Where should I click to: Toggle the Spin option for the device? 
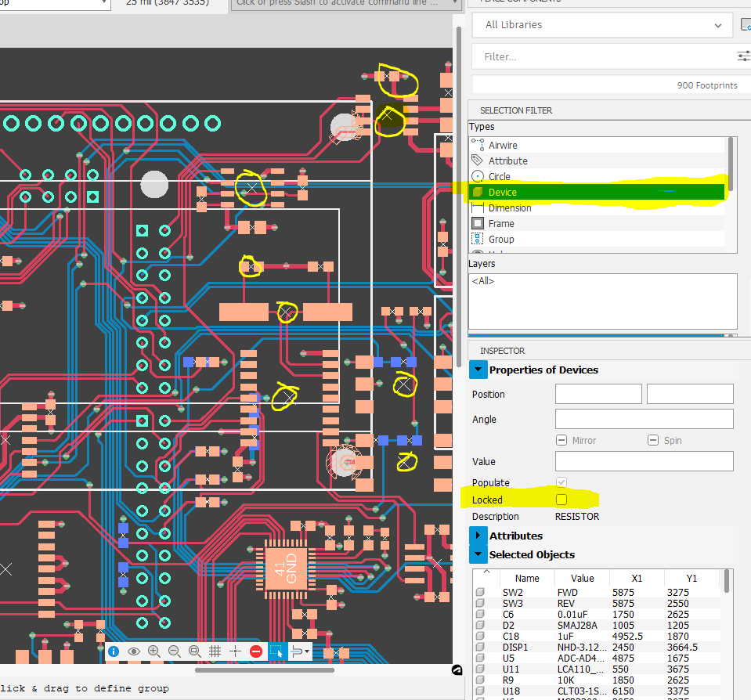click(652, 440)
